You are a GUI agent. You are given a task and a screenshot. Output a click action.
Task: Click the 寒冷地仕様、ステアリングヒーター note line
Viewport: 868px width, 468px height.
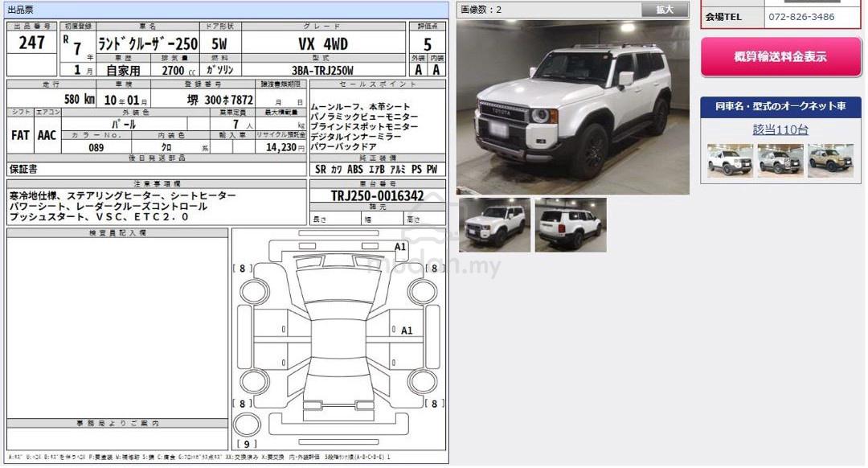[122, 195]
